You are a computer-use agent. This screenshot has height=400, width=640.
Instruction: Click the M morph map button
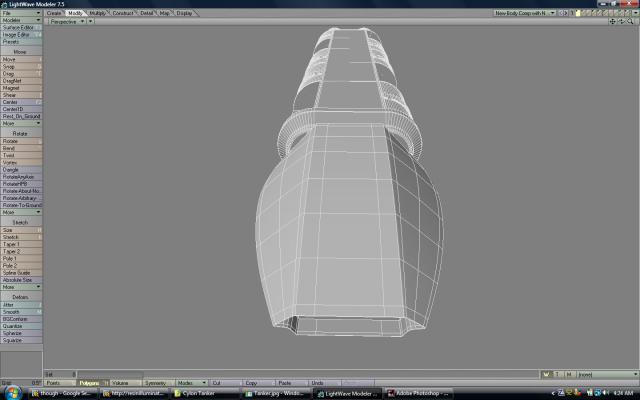point(568,374)
